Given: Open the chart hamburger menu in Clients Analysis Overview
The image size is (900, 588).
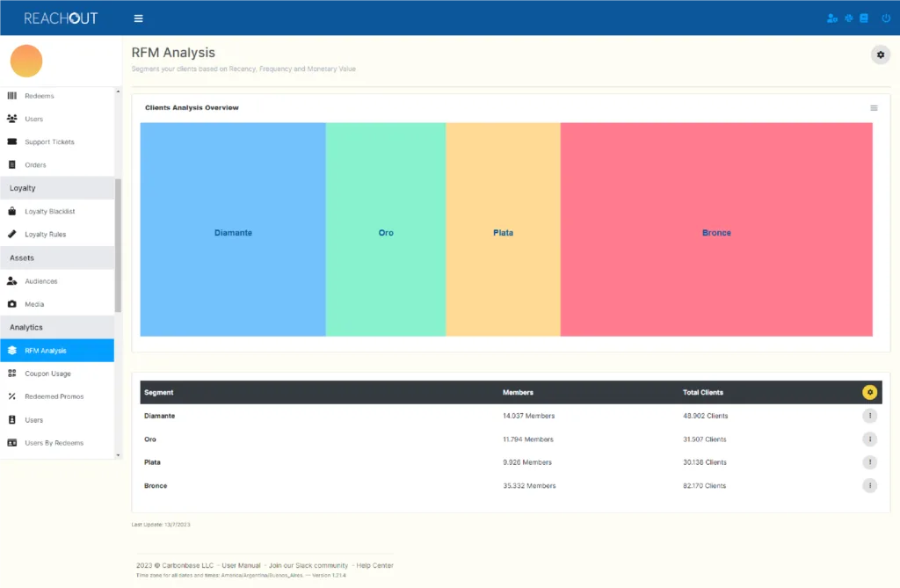Looking at the screenshot, I should [x=874, y=108].
